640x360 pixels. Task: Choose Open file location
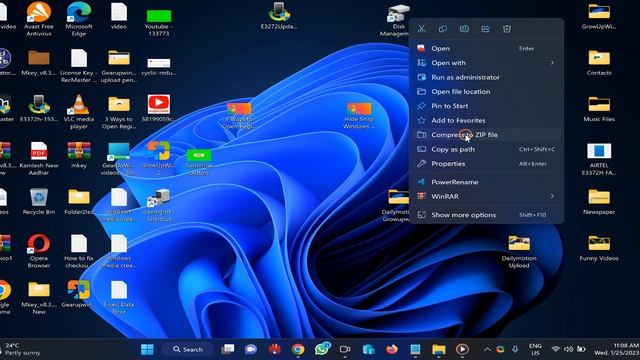click(x=486, y=91)
